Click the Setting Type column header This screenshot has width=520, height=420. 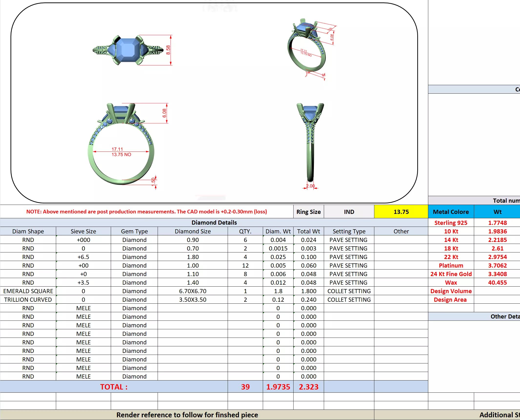349,231
